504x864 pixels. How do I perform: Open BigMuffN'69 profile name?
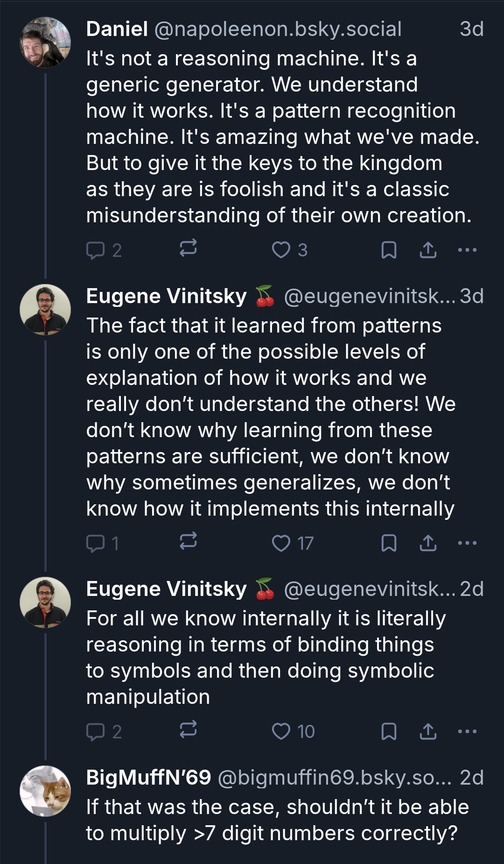[x=148, y=778]
